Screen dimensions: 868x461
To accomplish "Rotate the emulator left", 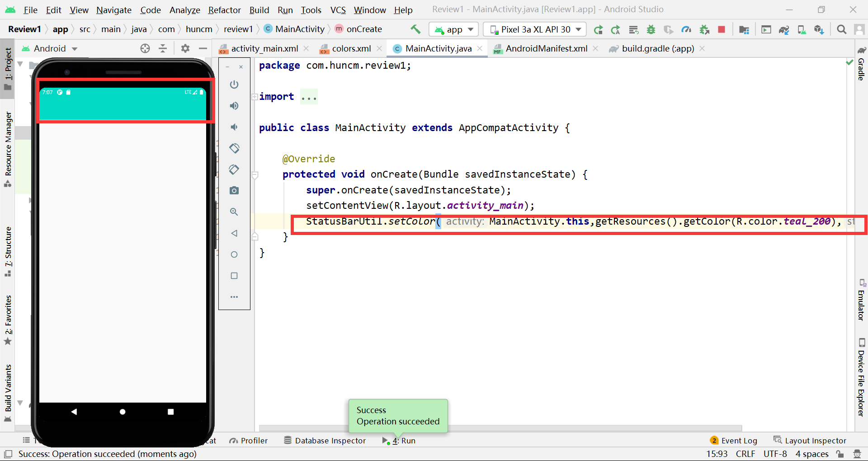I will tap(234, 148).
